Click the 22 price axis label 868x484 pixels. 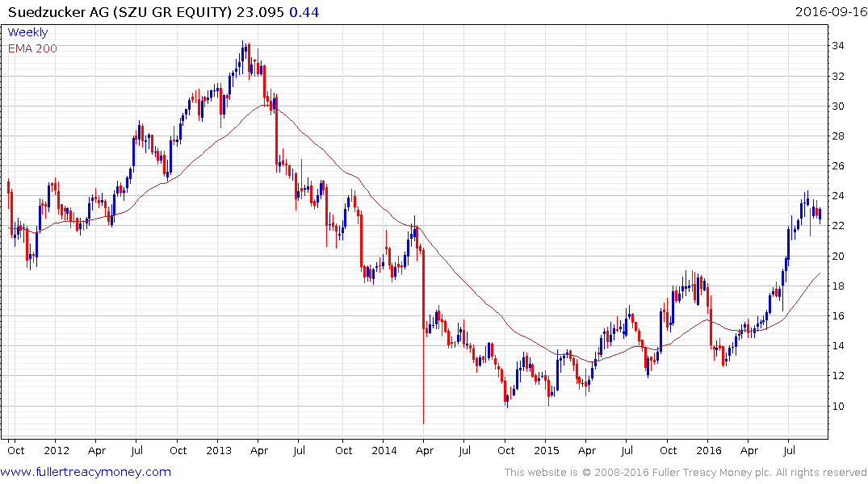tap(837, 226)
